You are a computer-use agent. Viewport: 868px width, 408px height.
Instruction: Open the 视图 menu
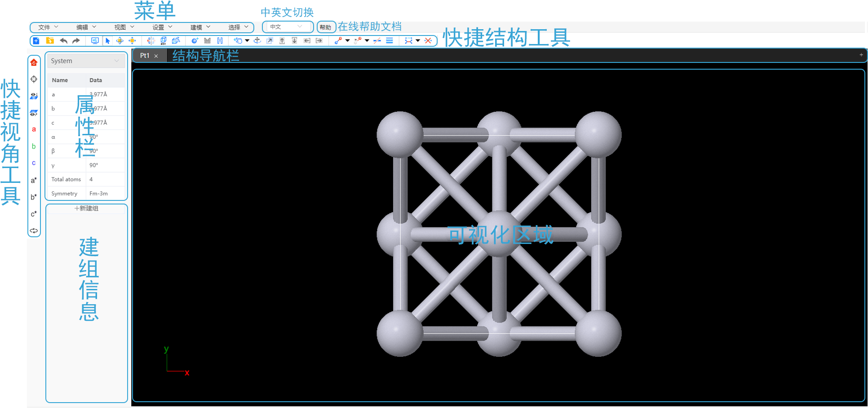click(x=124, y=27)
